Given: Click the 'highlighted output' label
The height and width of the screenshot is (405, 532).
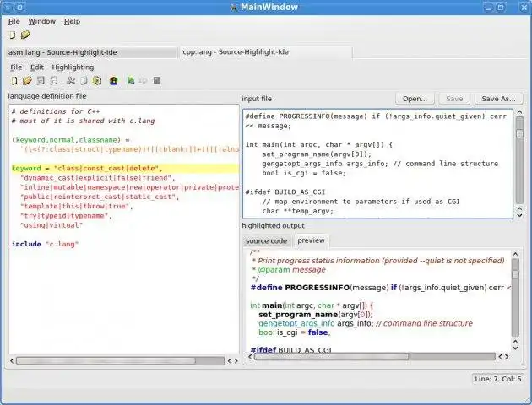Looking at the screenshot, I should point(273,226).
